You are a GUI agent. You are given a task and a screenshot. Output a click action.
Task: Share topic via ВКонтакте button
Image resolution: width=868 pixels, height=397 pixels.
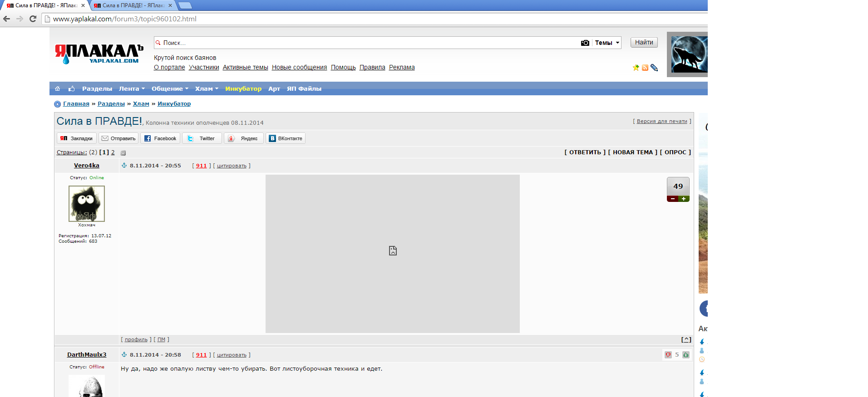[x=286, y=138]
